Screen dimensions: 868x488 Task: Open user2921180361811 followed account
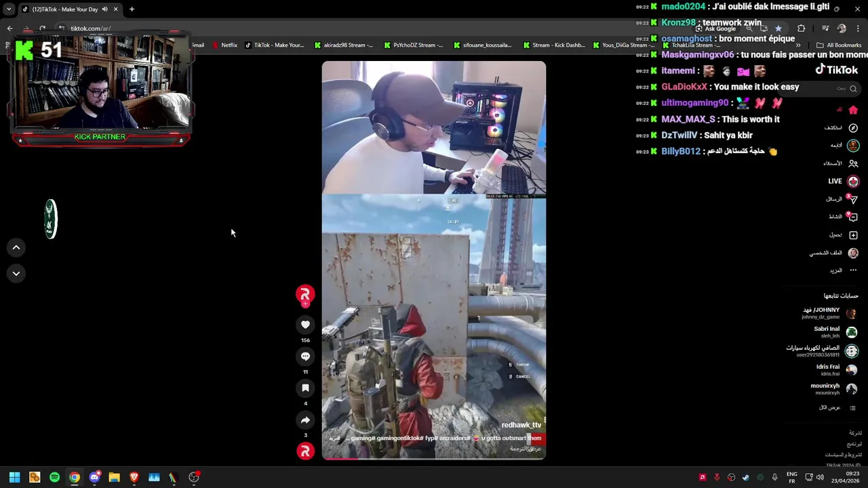tap(822, 351)
